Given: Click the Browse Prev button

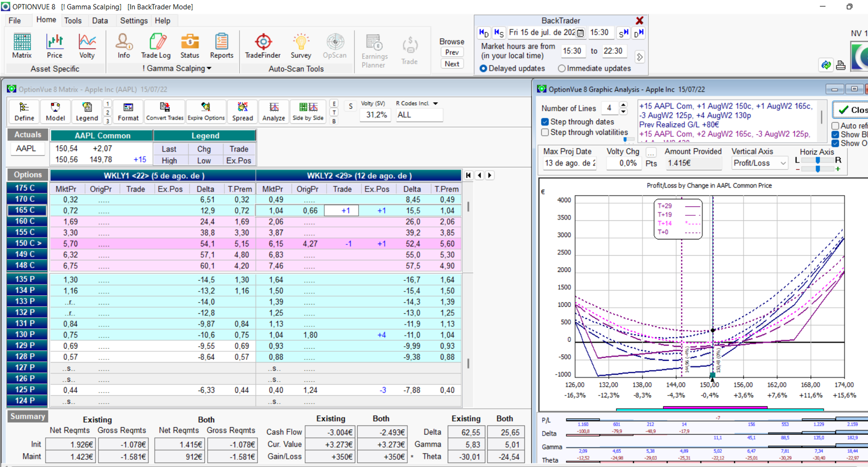Looking at the screenshot, I should pos(451,52).
